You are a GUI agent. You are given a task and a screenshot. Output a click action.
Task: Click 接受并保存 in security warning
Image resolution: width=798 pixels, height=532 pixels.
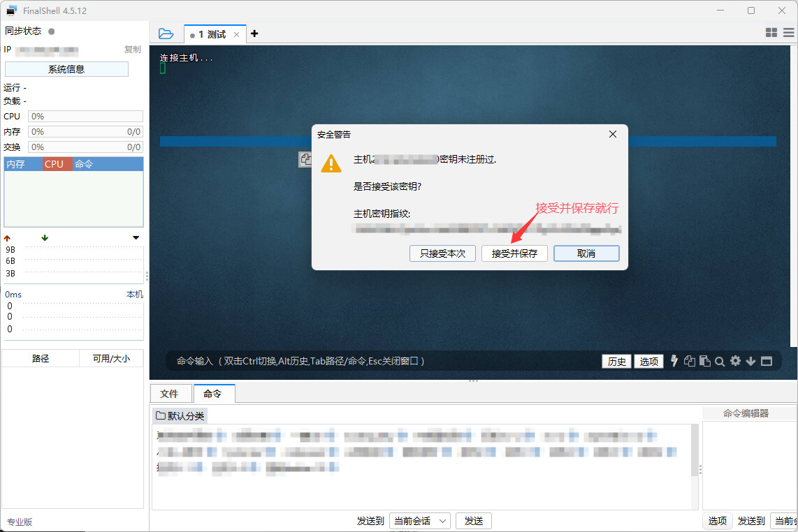(x=514, y=253)
